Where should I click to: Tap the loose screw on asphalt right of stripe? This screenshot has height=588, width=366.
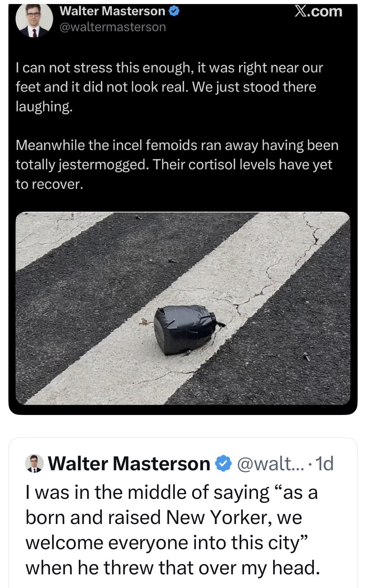coord(306,357)
